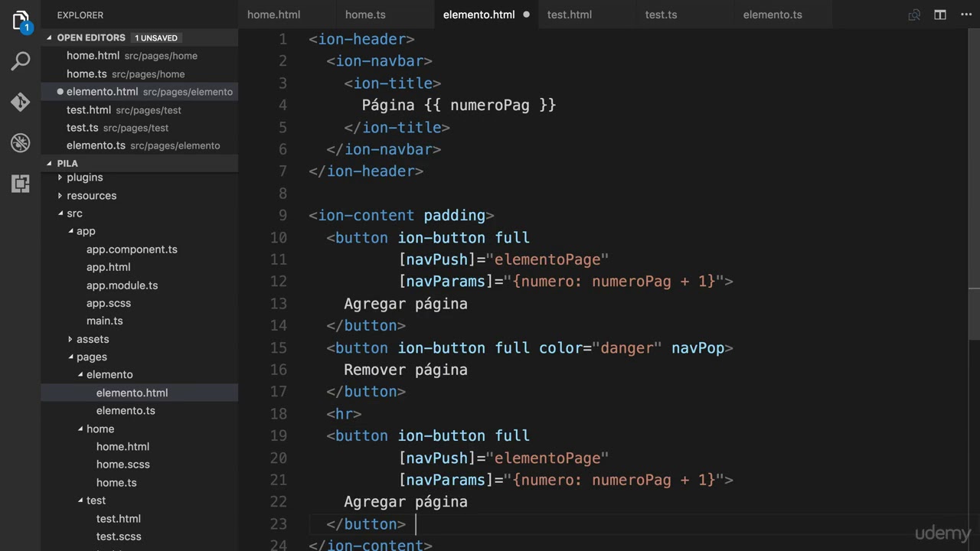Switch to the elemento.ts tab
The image size is (980, 551).
pos(773,15)
